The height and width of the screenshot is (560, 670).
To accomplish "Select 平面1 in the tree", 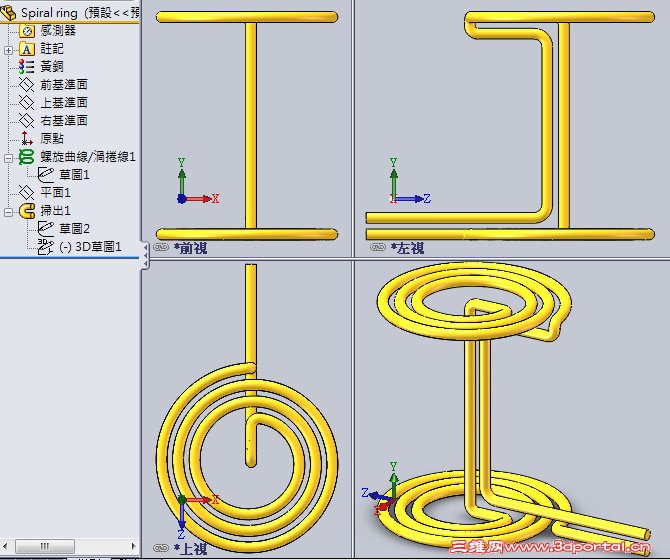I will click(55, 193).
